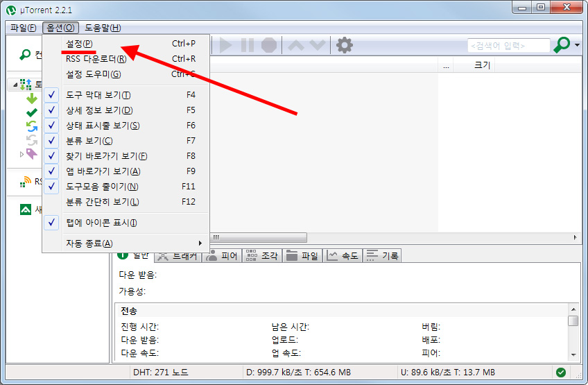
Task: Open the 파일(F) menu
Action: point(24,28)
